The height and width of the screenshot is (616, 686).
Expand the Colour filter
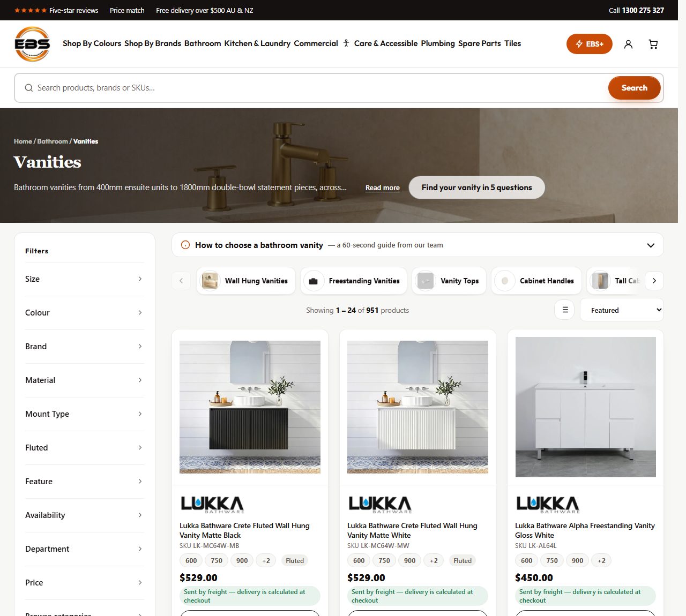click(x=84, y=313)
